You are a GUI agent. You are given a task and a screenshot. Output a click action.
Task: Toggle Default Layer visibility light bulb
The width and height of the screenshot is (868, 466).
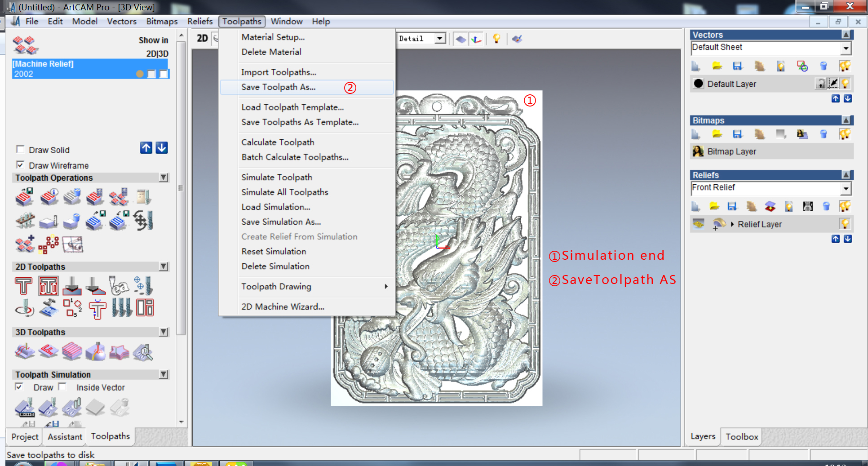[x=846, y=84]
